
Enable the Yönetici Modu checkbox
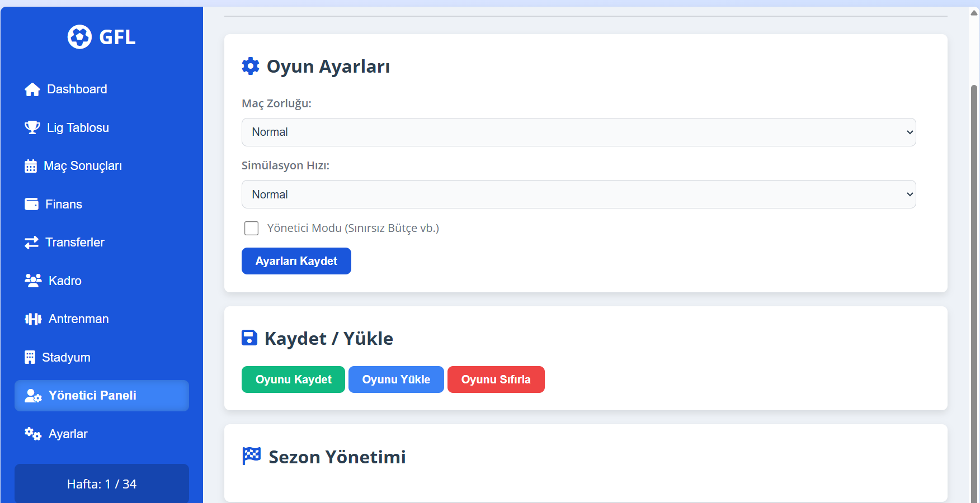point(252,228)
